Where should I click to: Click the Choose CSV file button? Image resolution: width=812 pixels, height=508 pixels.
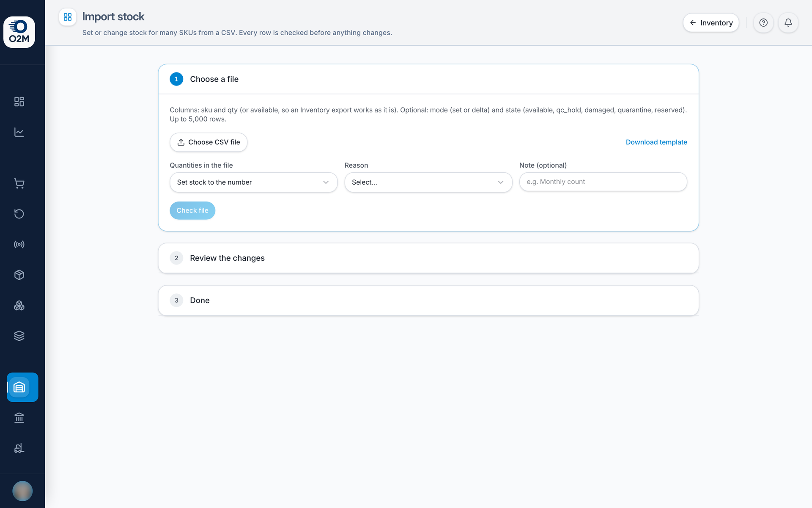pos(208,142)
